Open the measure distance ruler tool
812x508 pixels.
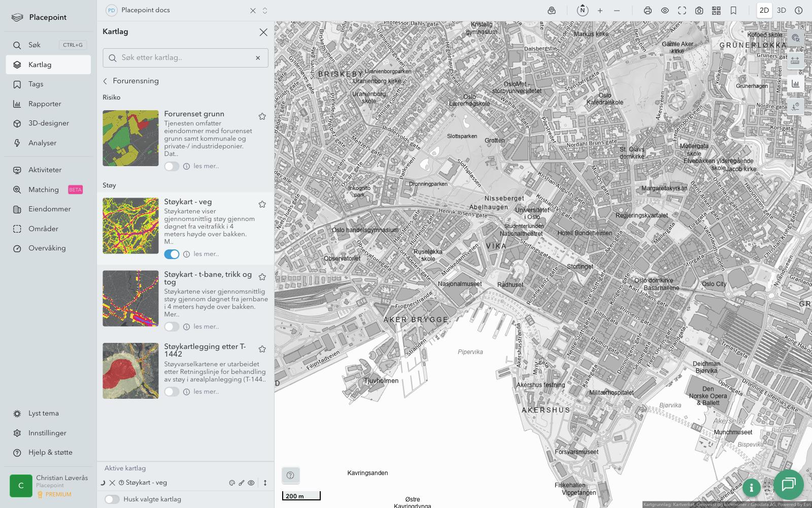795,60
